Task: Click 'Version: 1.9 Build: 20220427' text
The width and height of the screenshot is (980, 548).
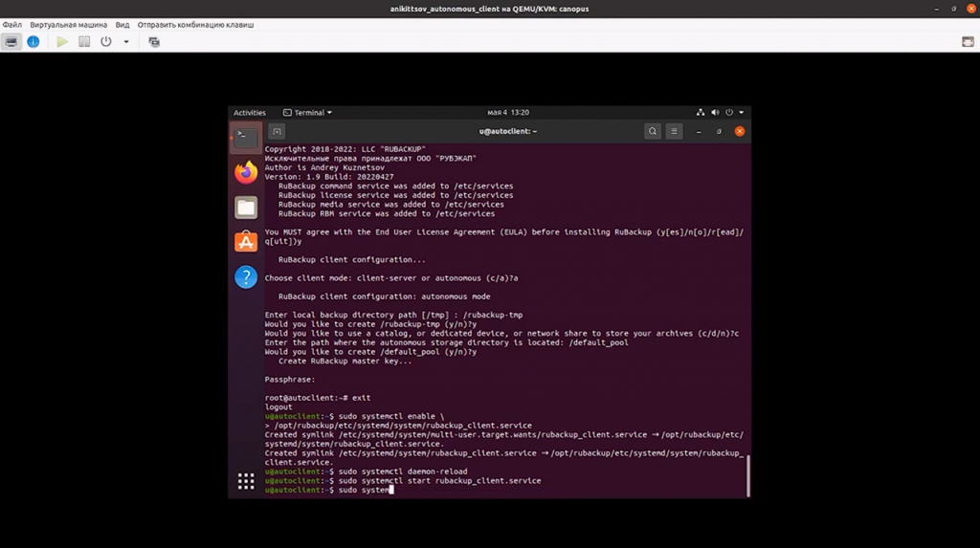Action: coord(329,177)
